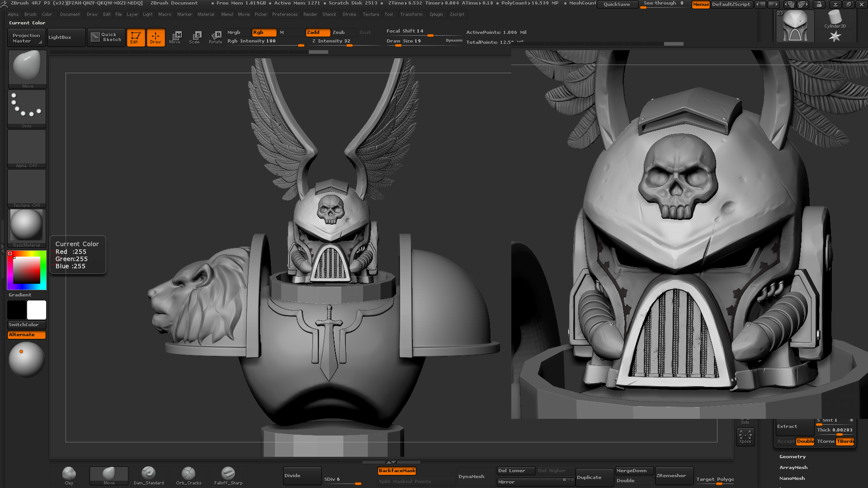Viewport: 868px width, 488px height.
Task: Click inside the color picker square
Action: pos(26,270)
